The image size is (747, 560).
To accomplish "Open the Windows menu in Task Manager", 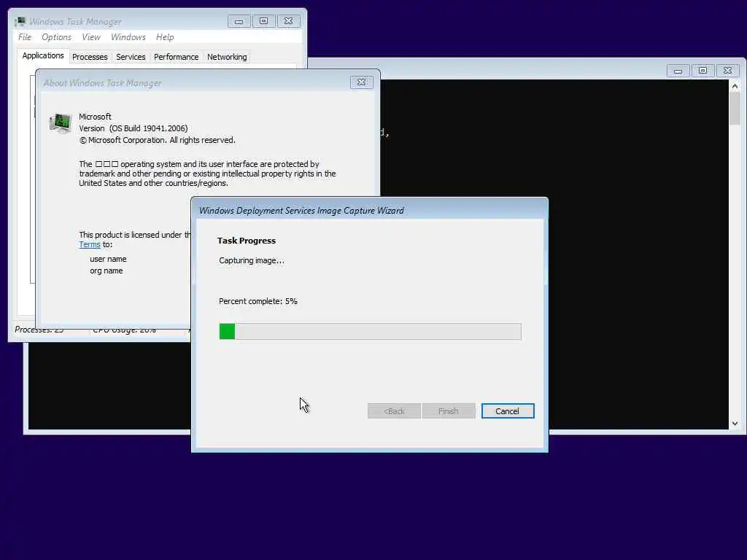I will 128,37.
